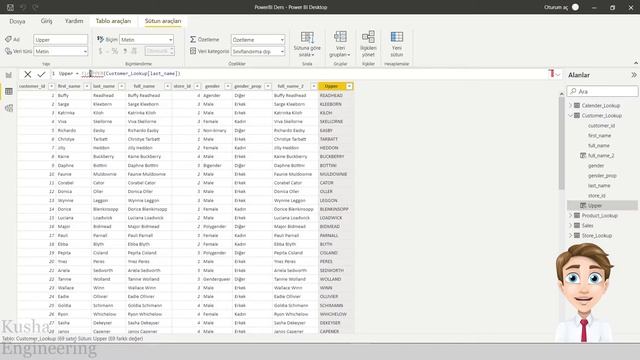Screen dimensions: 640x360
Task: Click the undo icon in title bar
Action: [23, 7]
